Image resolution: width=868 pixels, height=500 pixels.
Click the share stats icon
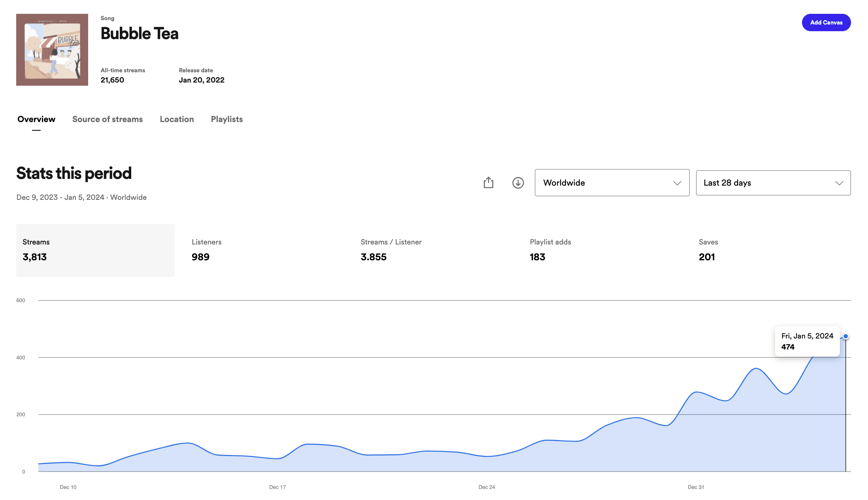click(489, 182)
